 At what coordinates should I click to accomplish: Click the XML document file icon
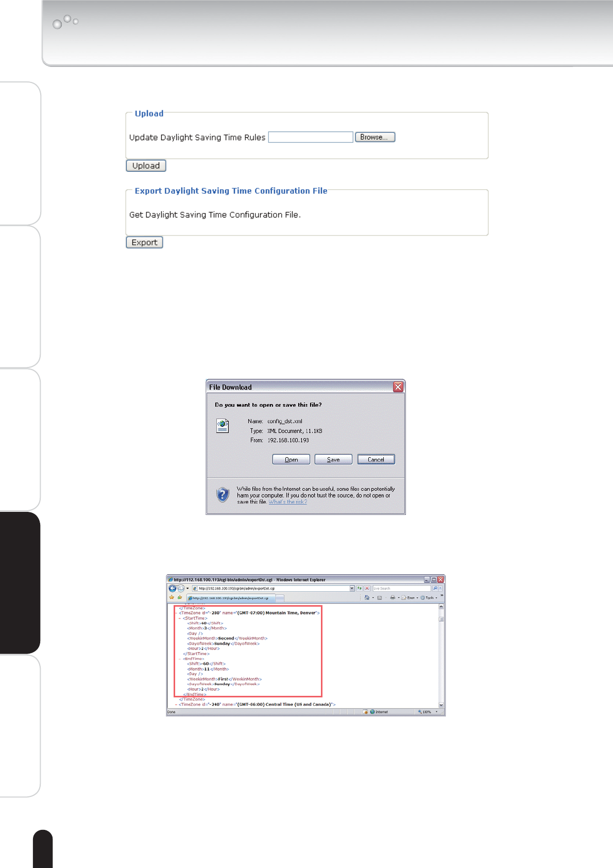coord(223,426)
